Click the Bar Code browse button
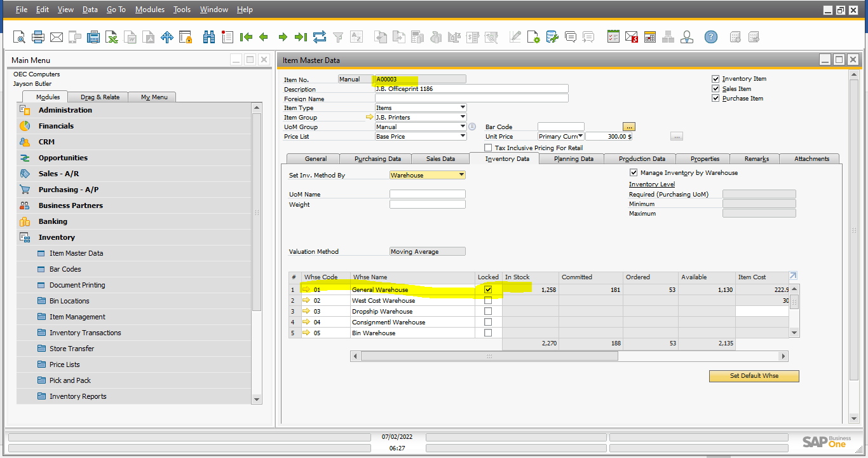This screenshot has height=458, width=868. pos(629,127)
